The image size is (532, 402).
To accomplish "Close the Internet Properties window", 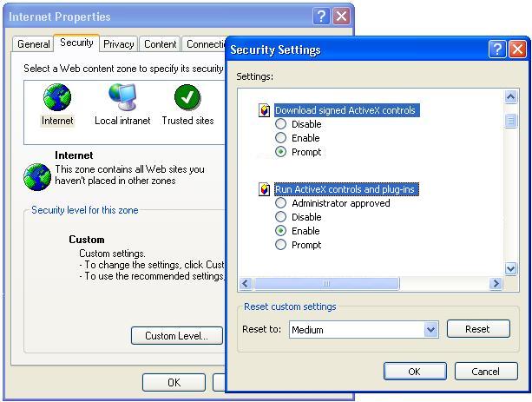I will [341, 16].
